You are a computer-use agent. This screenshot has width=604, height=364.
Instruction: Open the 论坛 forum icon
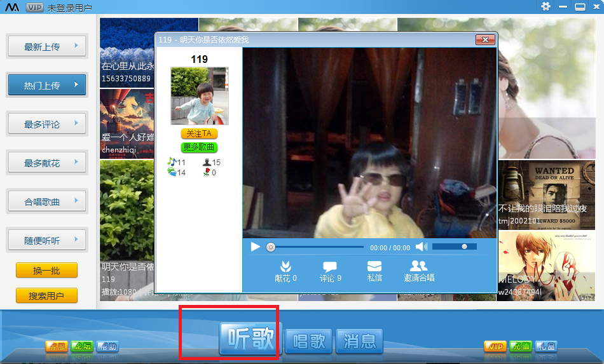[x=81, y=346]
